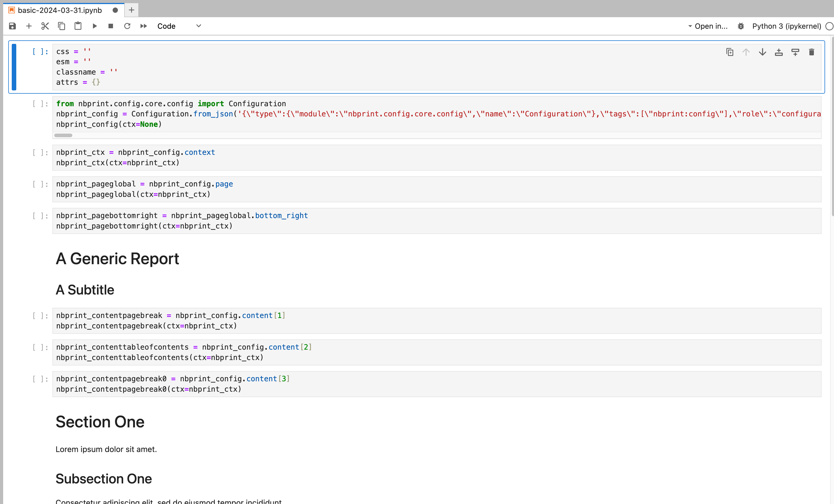Click the prompt of the Configuration import cell
Viewport: 834px width, 504px height.
tap(40, 104)
